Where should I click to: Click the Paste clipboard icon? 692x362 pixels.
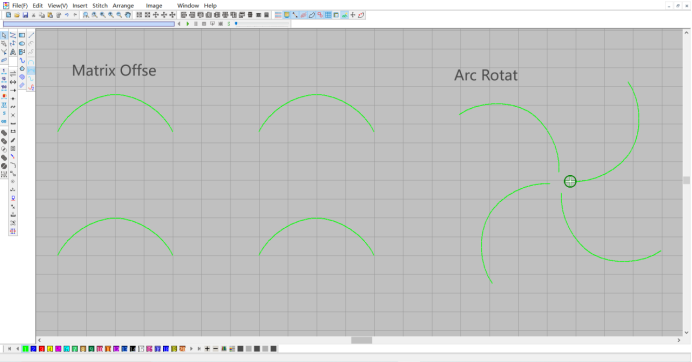[50, 15]
